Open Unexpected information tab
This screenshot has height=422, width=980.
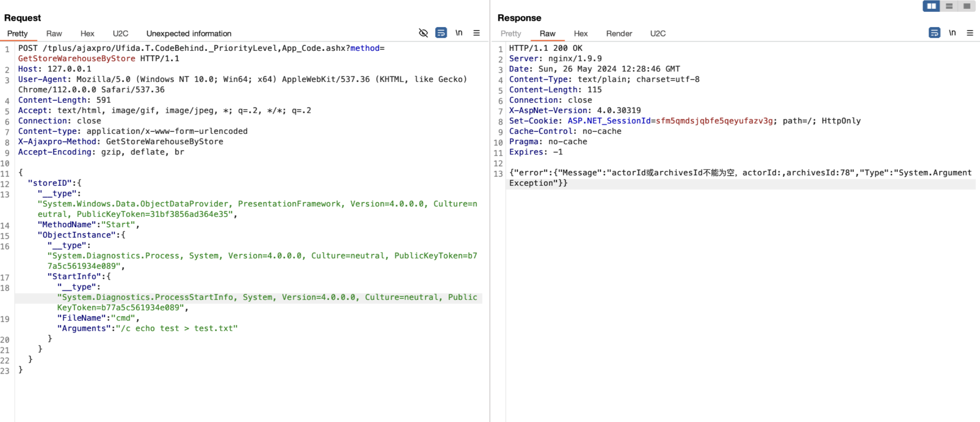click(x=189, y=34)
